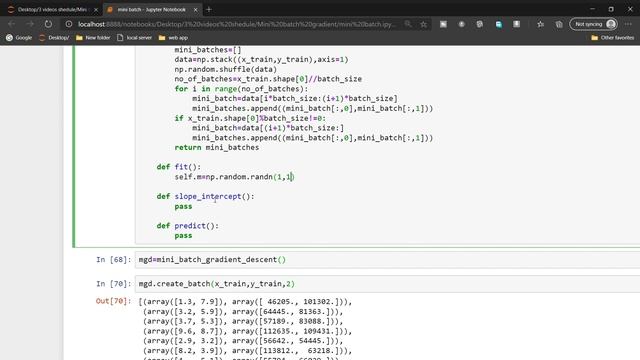Close the Desktop/3 videos shedule tab
The width and height of the screenshot is (640, 360).
96,9
